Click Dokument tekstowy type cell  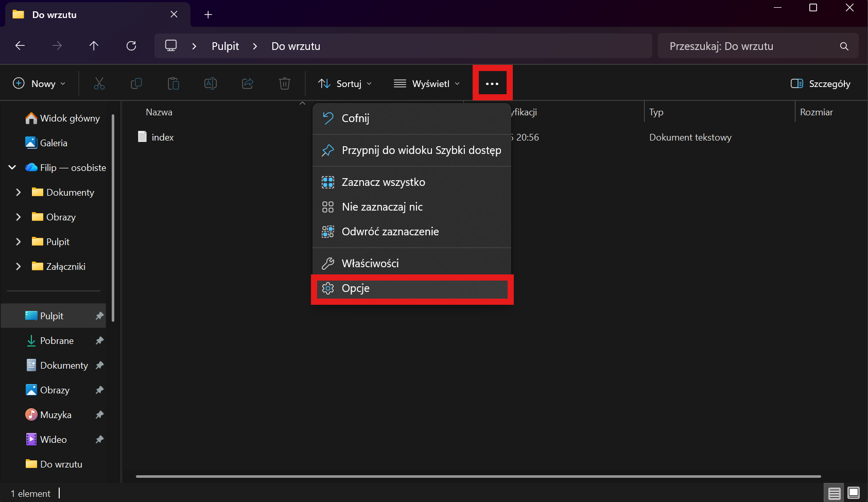[x=690, y=137]
